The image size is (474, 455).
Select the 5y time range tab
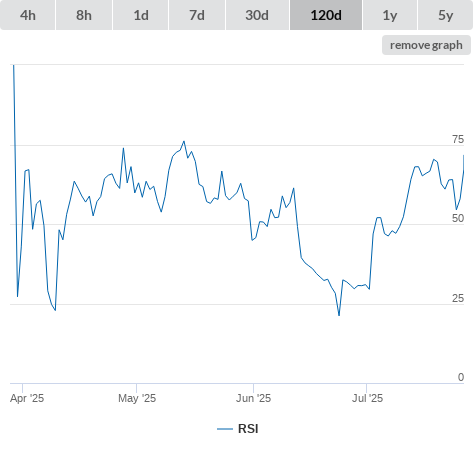point(446,15)
